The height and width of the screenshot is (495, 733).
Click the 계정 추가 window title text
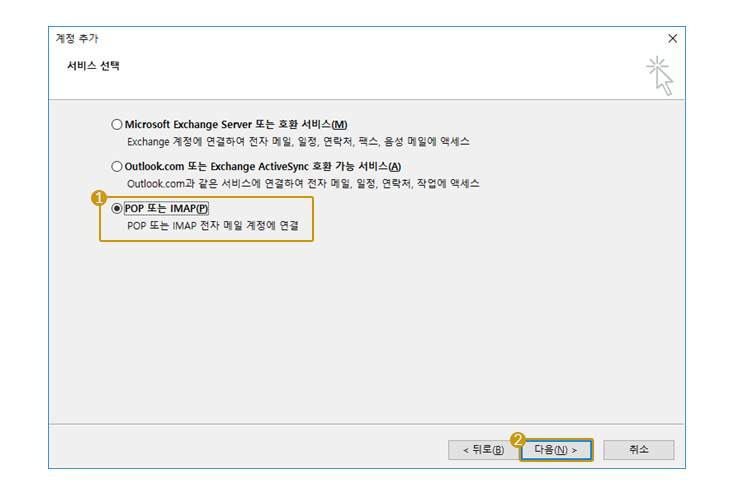coord(76,38)
